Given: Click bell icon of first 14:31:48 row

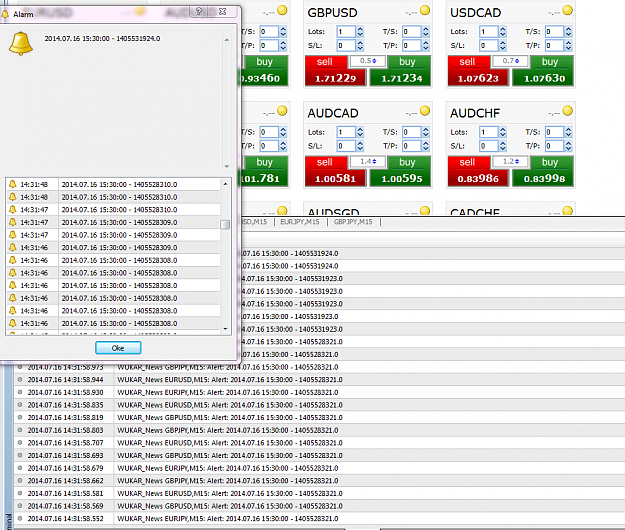Looking at the screenshot, I should [x=13, y=184].
